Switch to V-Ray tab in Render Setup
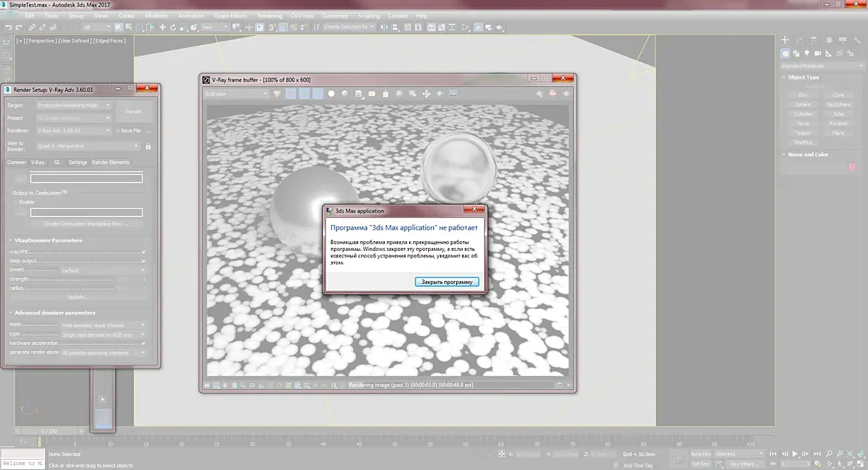 pyautogui.click(x=38, y=163)
